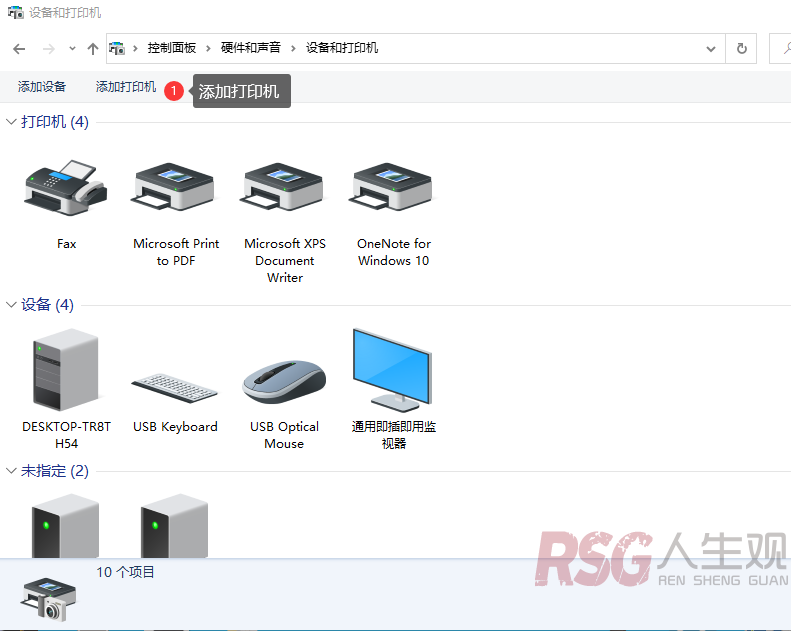Screen dimensions: 791x631
Task: Click the printer-camera icon in details pane
Action: (x=49, y=600)
